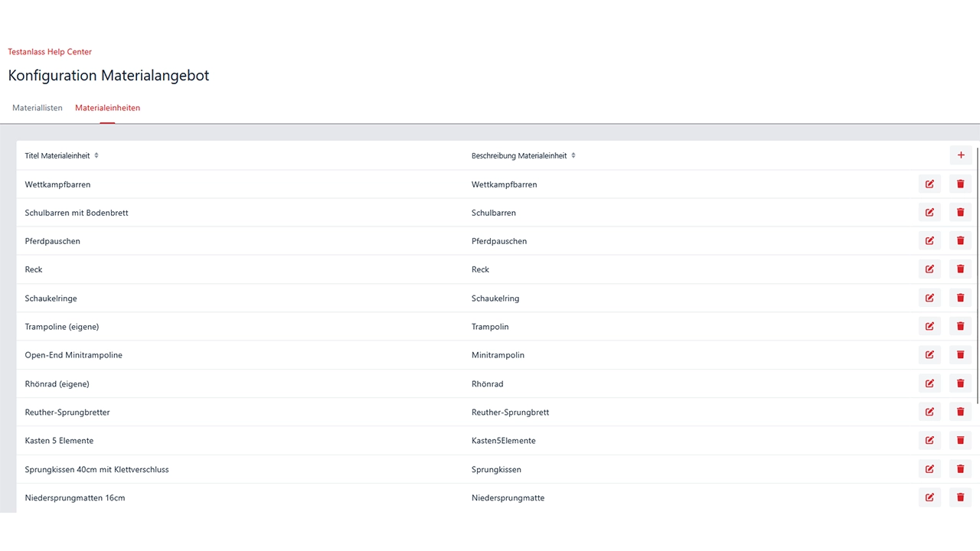This screenshot has height=551, width=980.
Task: Delete the Rhönrad (eigene) row
Action: 961,383
